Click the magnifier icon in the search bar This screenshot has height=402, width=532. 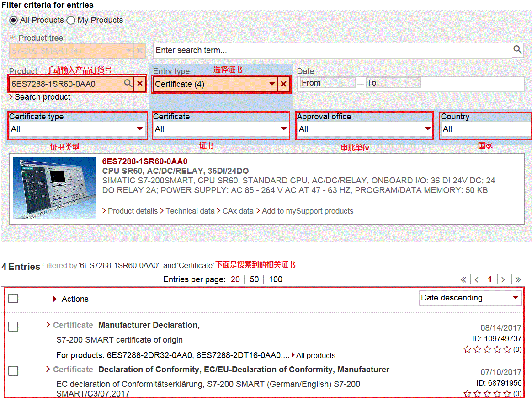point(517,49)
